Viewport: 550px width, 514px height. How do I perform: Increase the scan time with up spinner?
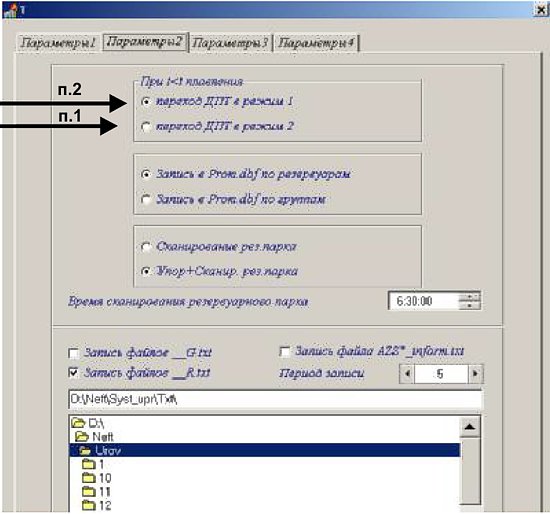click(469, 296)
